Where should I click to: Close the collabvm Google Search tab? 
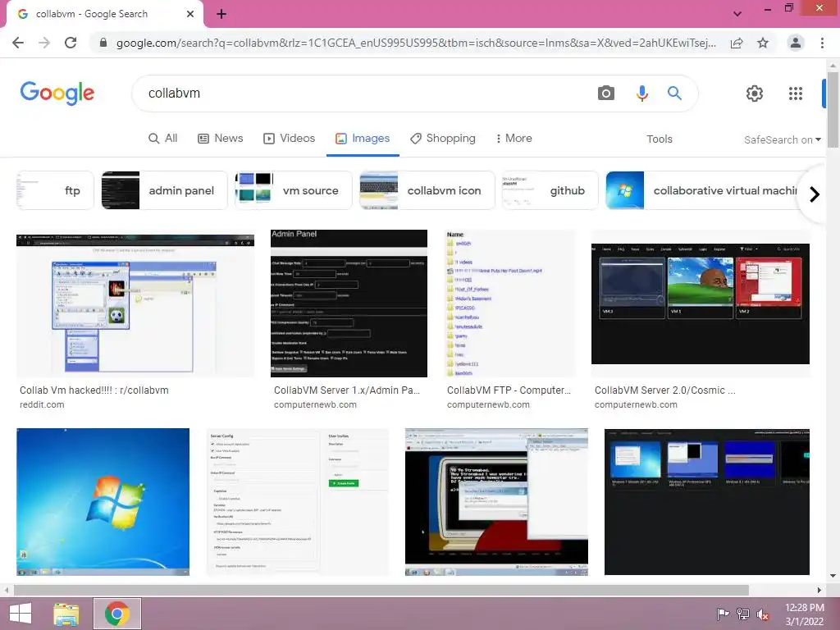(190, 14)
